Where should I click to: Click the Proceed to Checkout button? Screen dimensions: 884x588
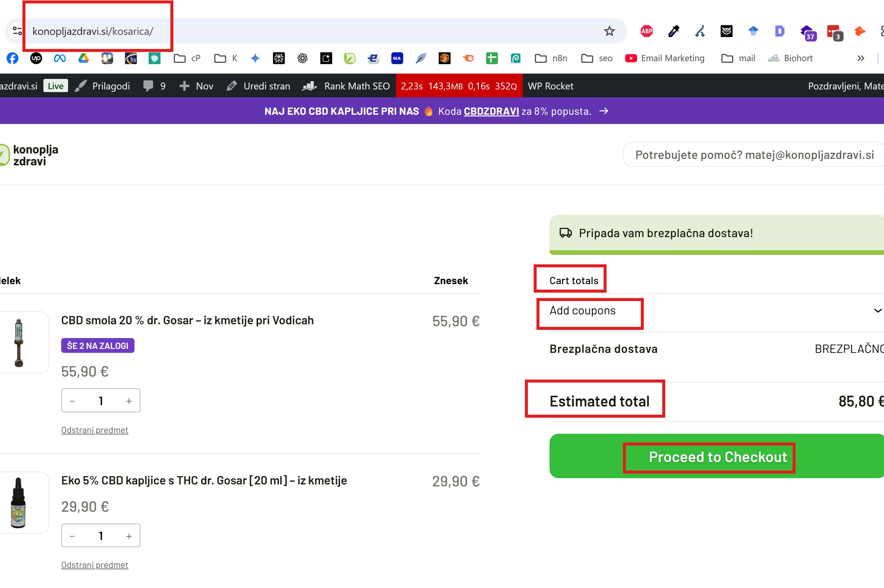pyautogui.click(x=716, y=456)
